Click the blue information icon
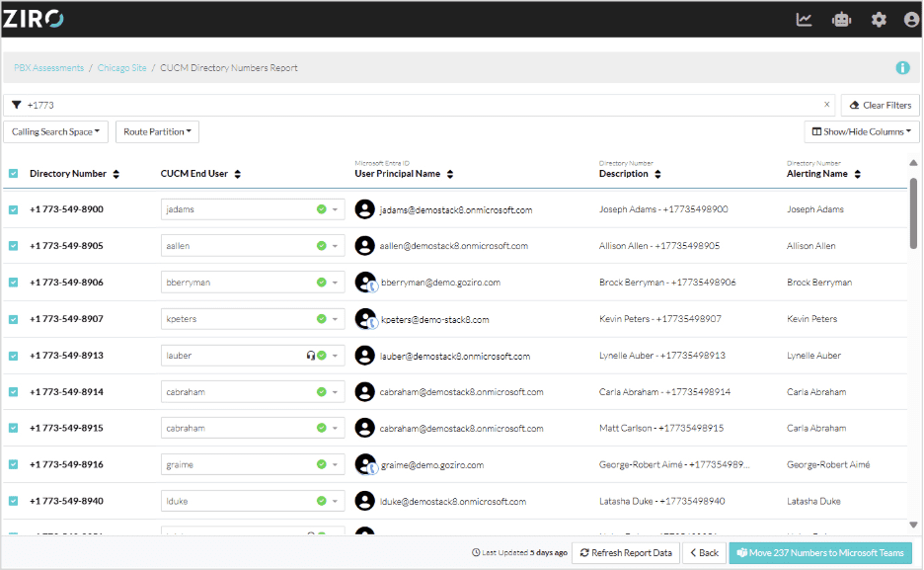The height and width of the screenshot is (570, 924). 902,68
